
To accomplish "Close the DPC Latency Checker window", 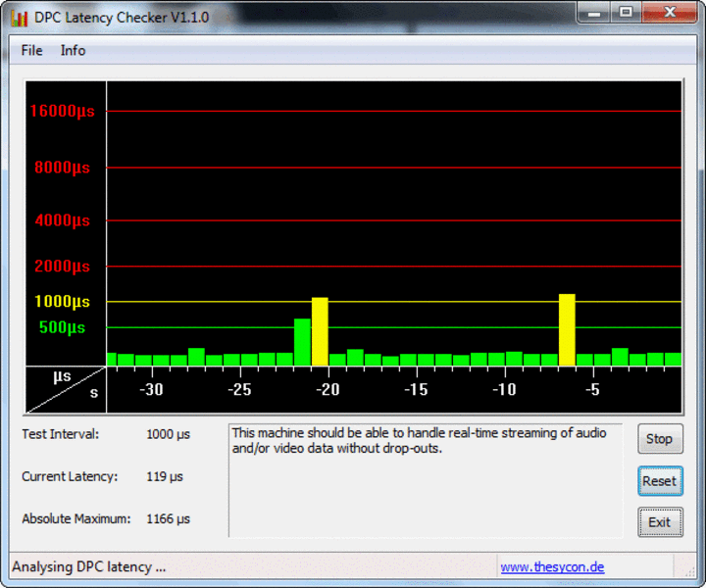I will click(x=670, y=13).
